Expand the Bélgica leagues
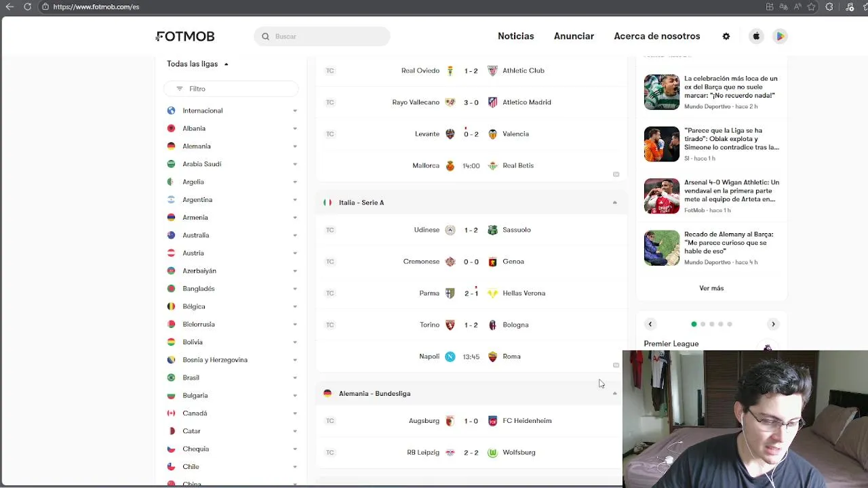The width and height of the screenshot is (868, 488). pyautogui.click(x=295, y=306)
